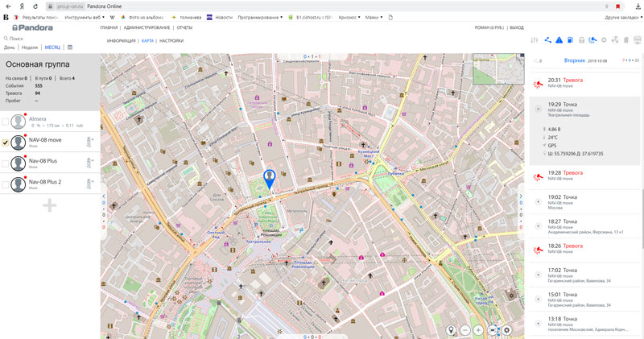Open Маяки bookmark folder dropdown
This screenshot has height=339, width=644.
click(374, 17)
